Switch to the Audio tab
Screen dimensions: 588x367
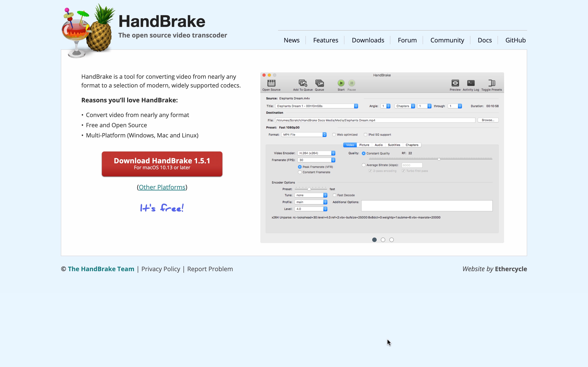(378, 145)
